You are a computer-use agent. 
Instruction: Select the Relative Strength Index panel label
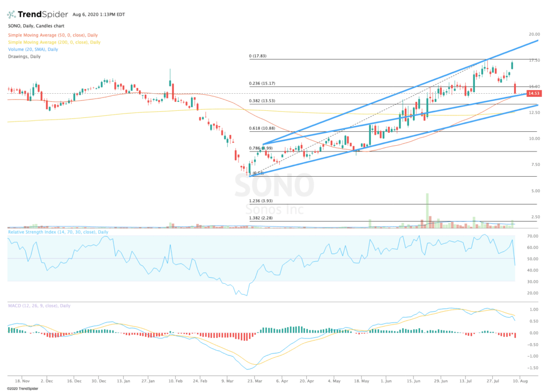point(58,232)
